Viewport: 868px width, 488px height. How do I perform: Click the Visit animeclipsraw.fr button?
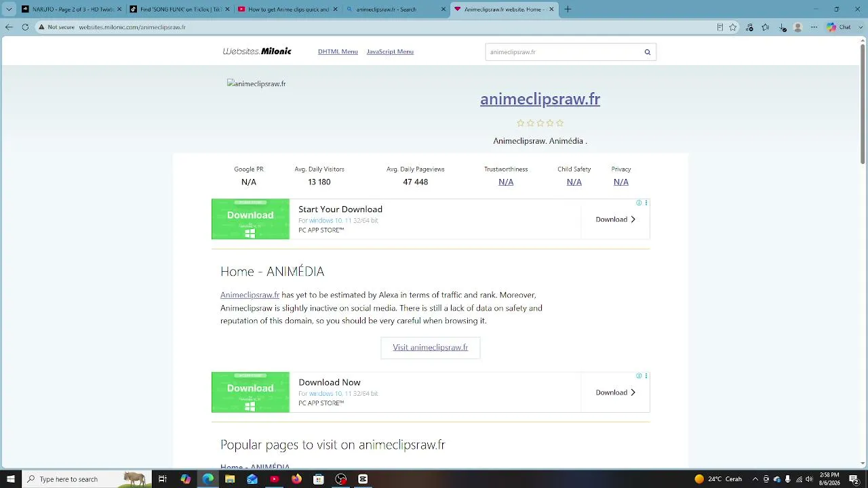(431, 348)
